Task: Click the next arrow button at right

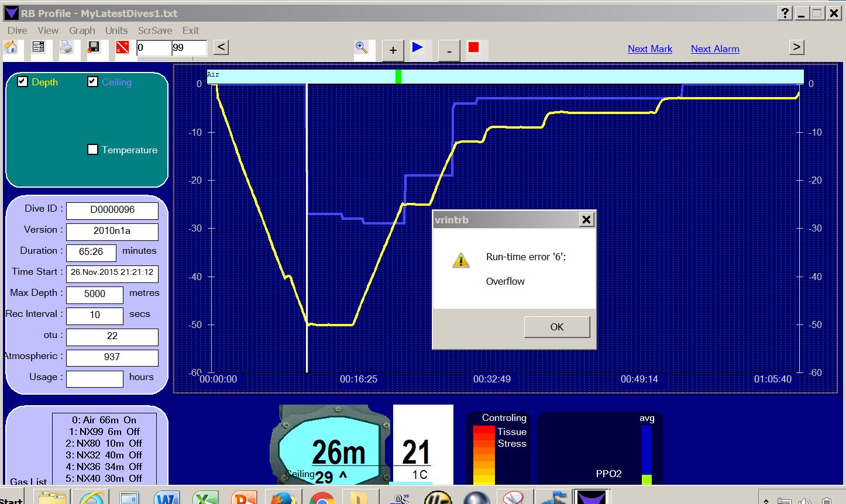Action: click(x=796, y=47)
